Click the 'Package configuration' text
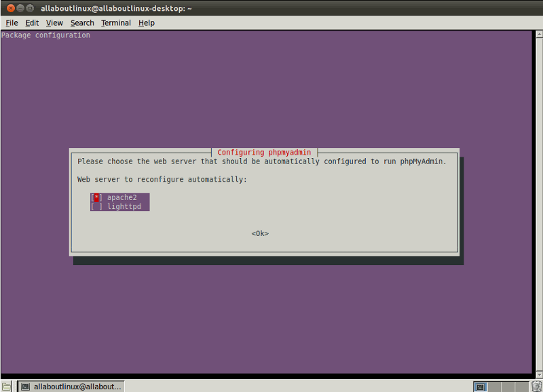This screenshot has width=543, height=392. [45, 35]
